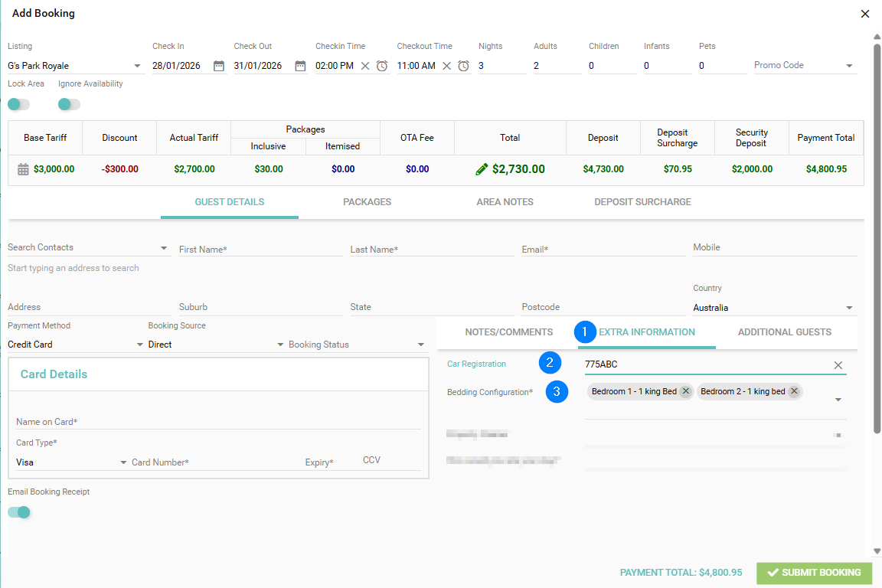Image resolution: width=882 pixels, height=588 pixels.
Task: Click the First Name input field
Action: click(261, 249)
